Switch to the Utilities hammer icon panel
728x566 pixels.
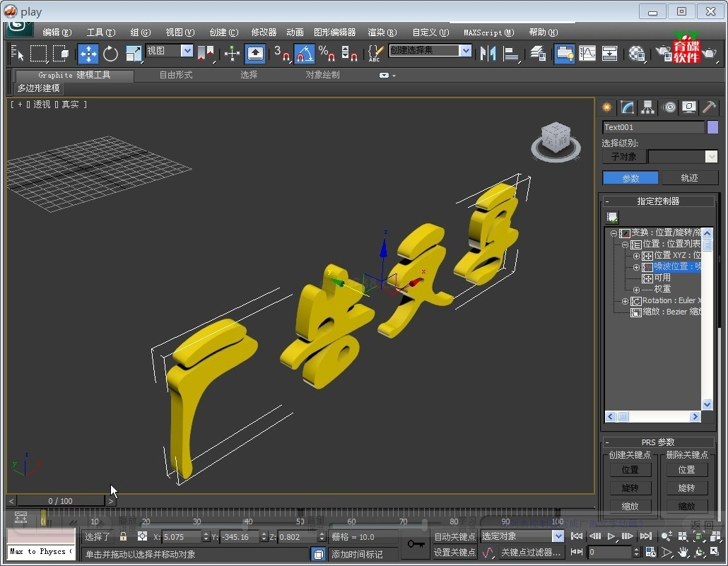tap(709, 107)
